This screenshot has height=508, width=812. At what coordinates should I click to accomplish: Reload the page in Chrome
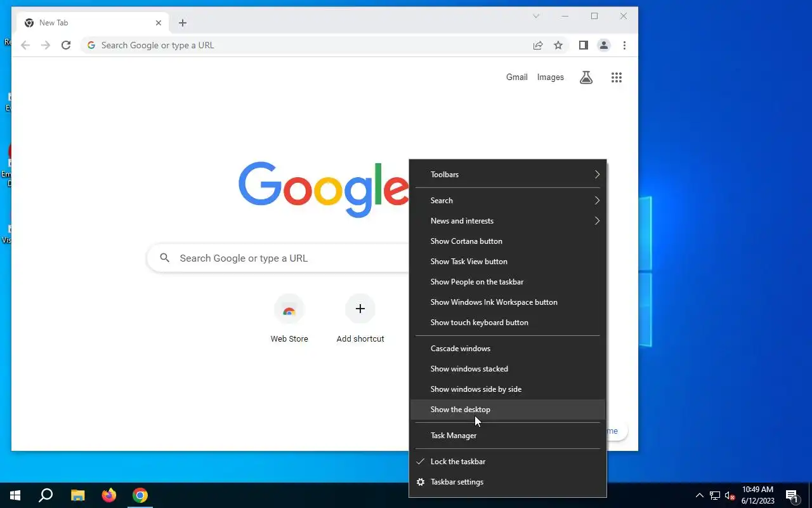point(66,45)
